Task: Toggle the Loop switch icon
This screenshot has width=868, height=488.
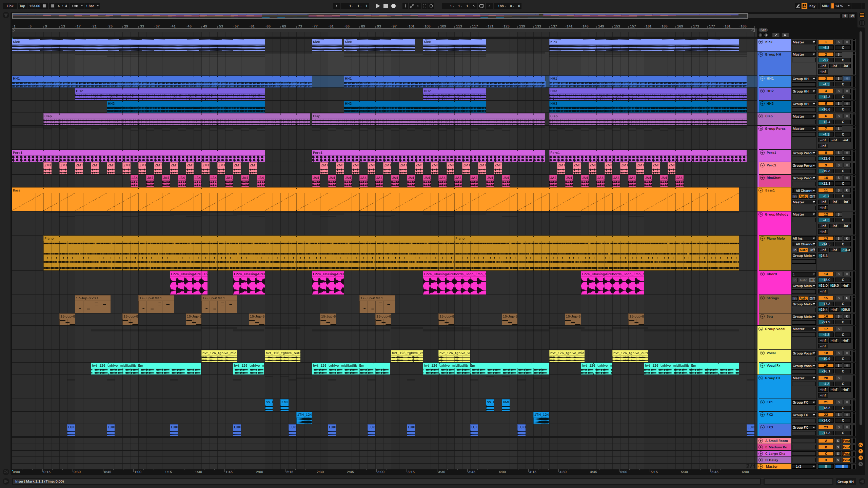Action: (x=481, y=6)
